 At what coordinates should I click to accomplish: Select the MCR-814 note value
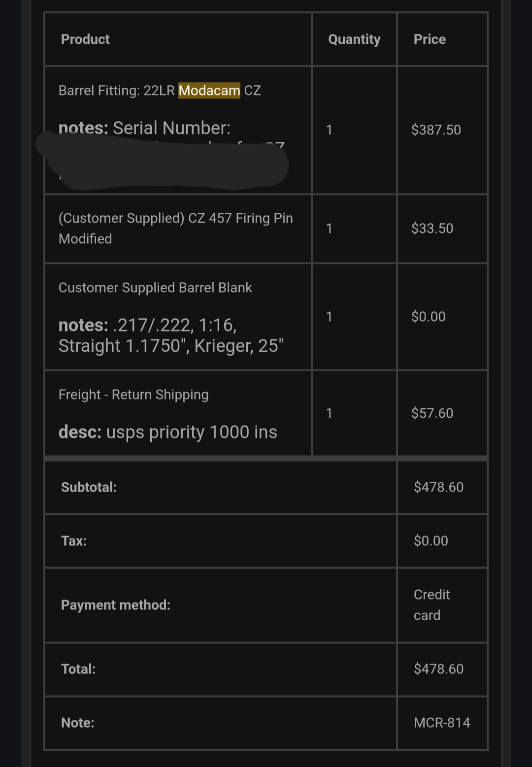tap(442, 723)
